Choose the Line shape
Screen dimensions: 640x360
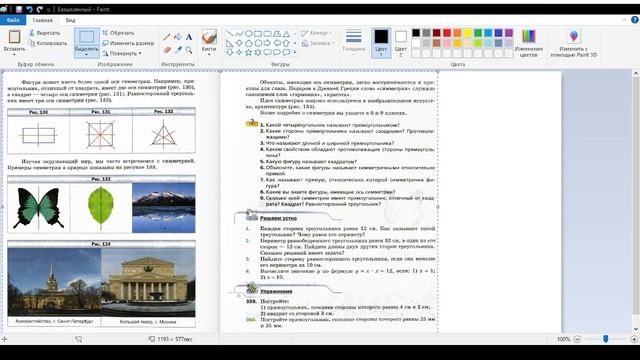coord(230,33)
